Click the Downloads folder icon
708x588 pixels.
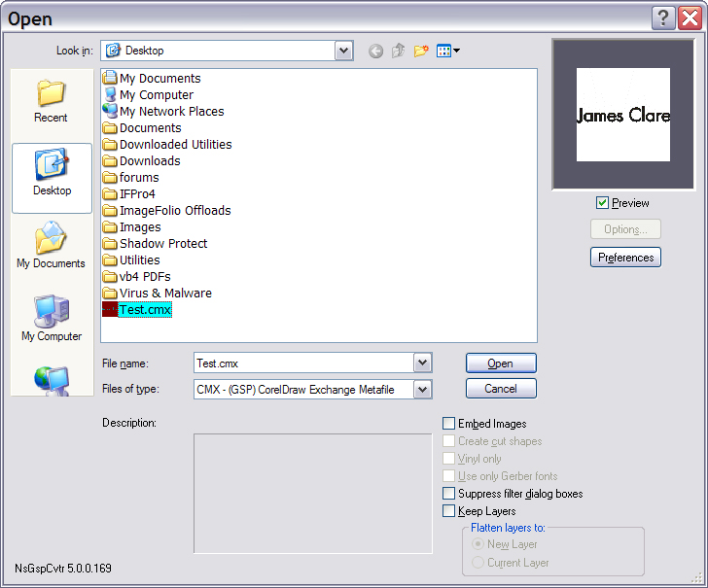110,160
